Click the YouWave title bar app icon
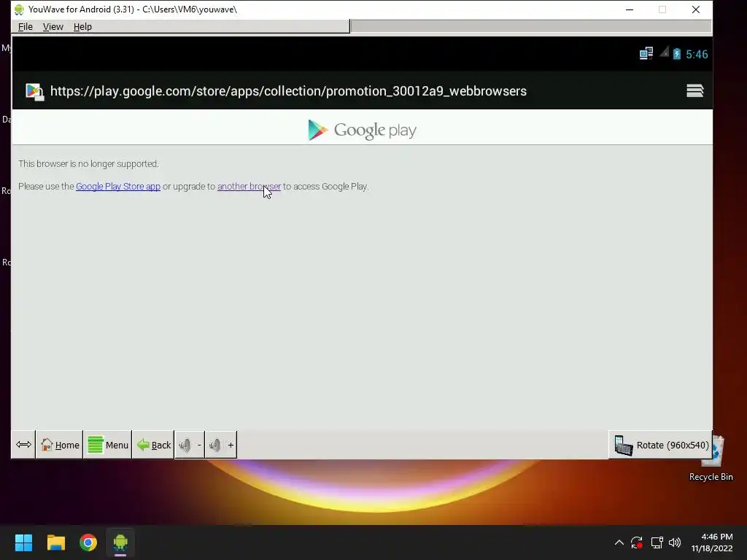747x560 pixels. (x=19, y=9)
